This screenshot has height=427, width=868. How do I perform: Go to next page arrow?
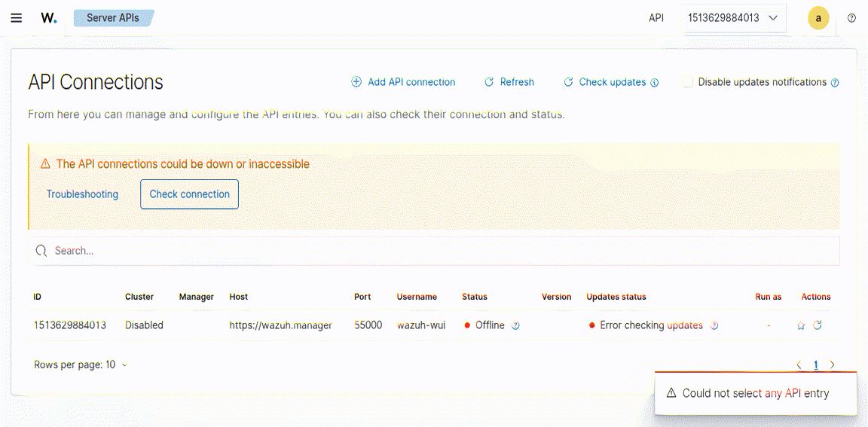pyautogui.click(x=832, y=365)
